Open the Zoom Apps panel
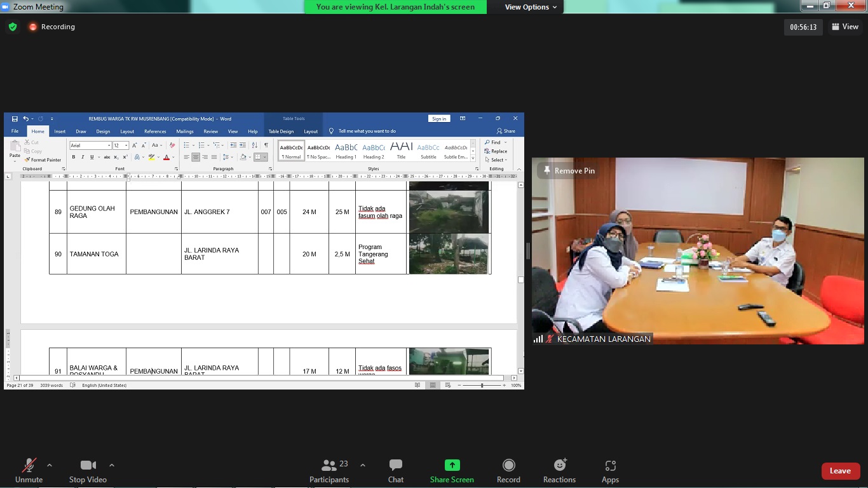This screenshot has height=488, width=868. click(x=610, y=471)
